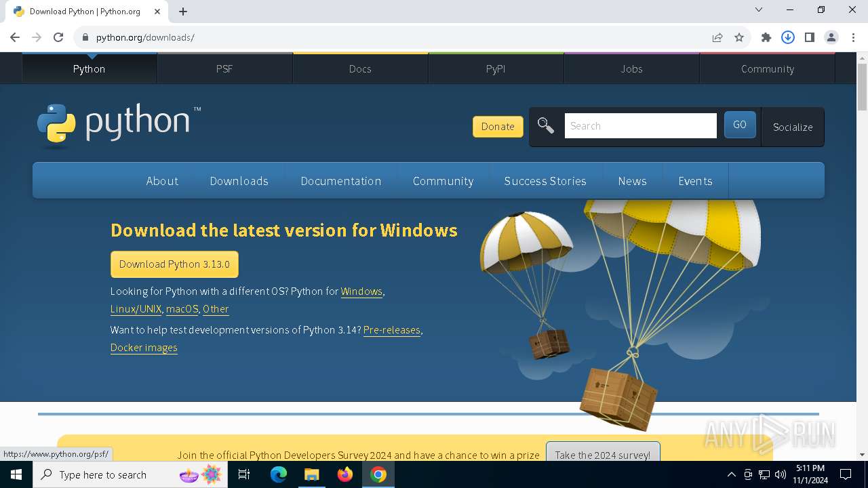Click the python logo

coord(119,125)
